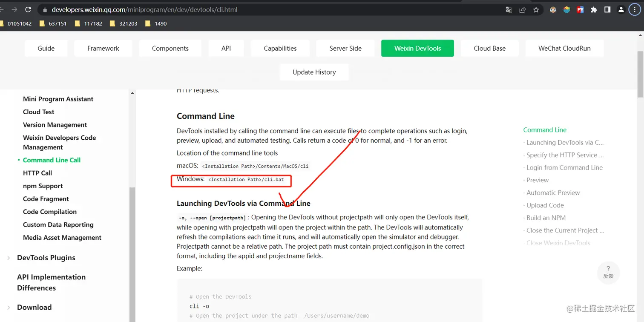Toggle the browser side panel icon
The image size is (644, 322).
pyautogui.click(x=607, y=10)
